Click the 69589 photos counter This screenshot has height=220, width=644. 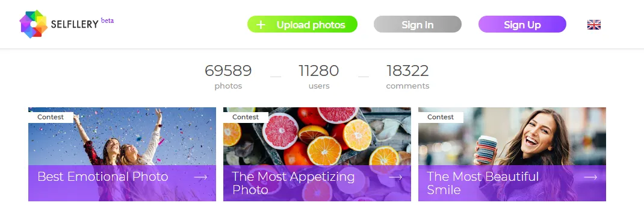tap(228, 77)
